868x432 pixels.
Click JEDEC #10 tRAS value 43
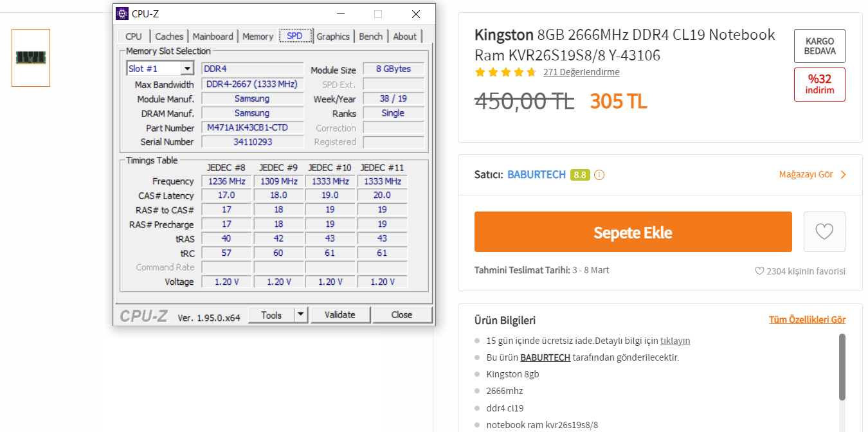330,239
